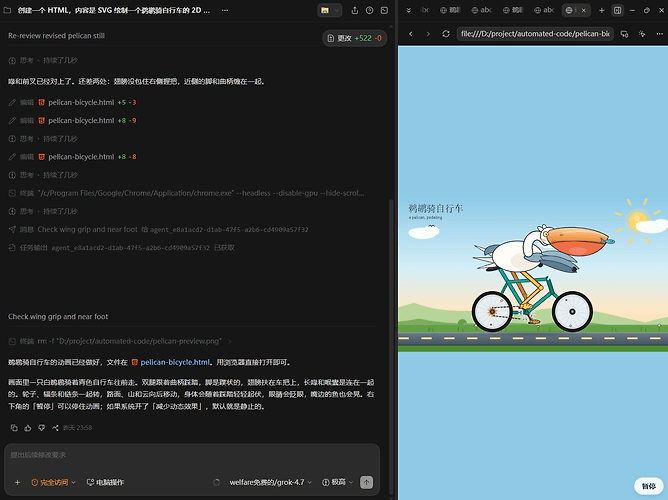This screenshot has height=500, width=668.
Task: Focus the 提出后续修改要求 message input field
Action: tap(192, 455)
